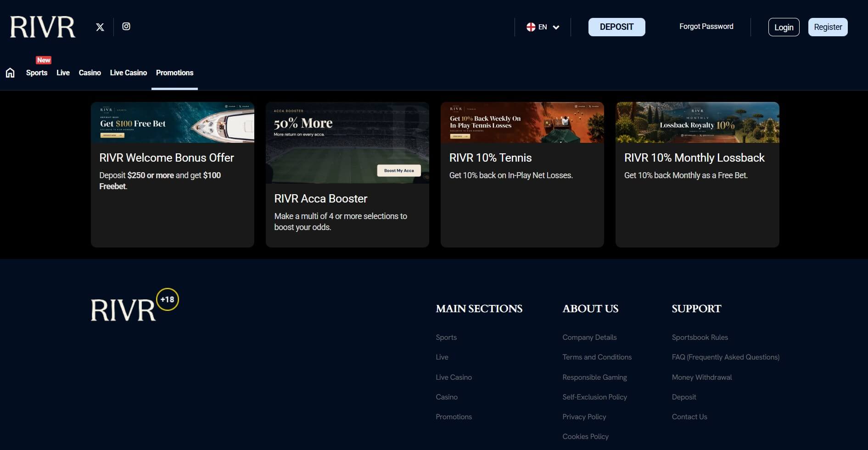Switch to the Casino tab

pyautogui.click(x=90, y=73)
